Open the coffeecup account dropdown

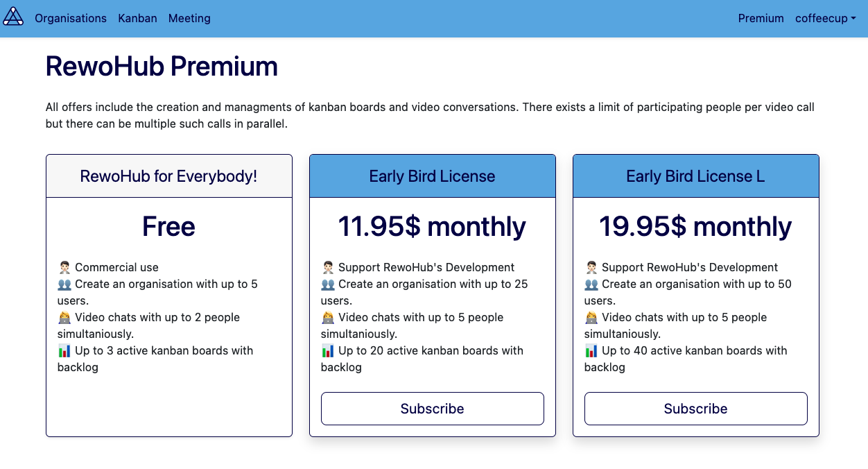click(x=825, y=19)
